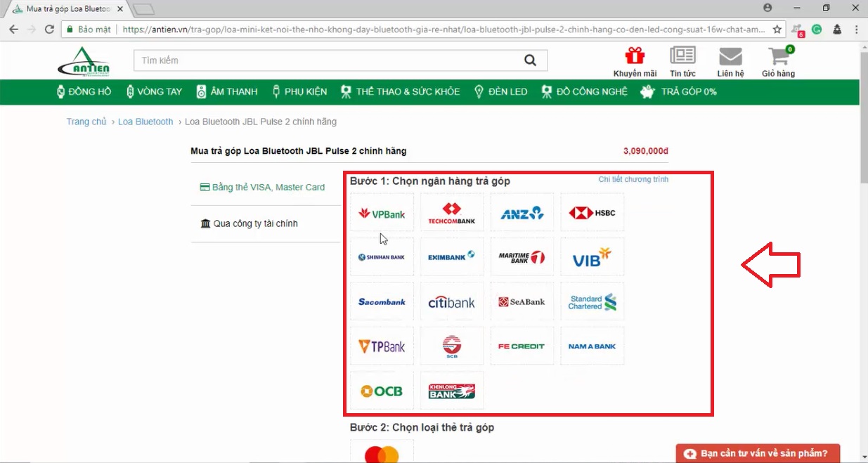This screenshot has width=868, height=463.
Task: Bookmark this page with star icon
Action: [777, 30]
